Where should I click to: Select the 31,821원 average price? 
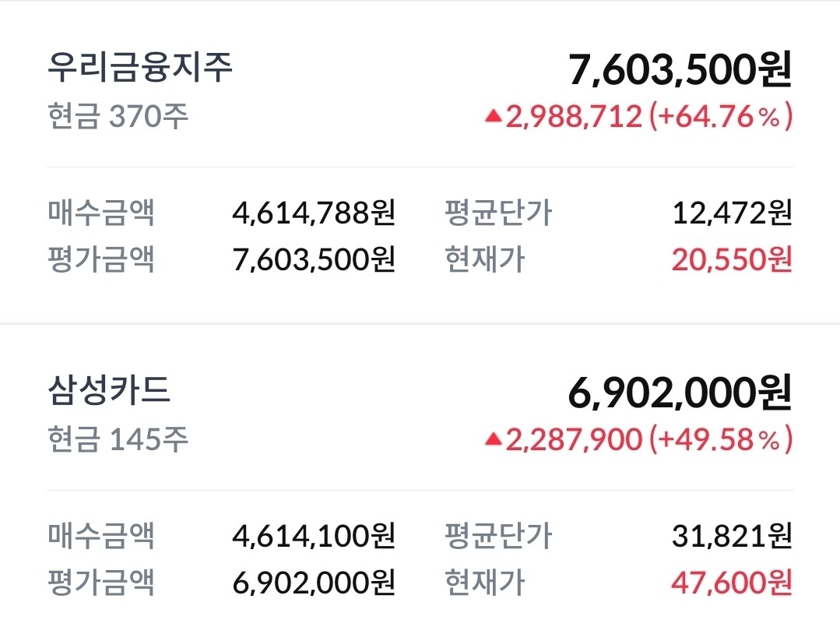[732, 535]
